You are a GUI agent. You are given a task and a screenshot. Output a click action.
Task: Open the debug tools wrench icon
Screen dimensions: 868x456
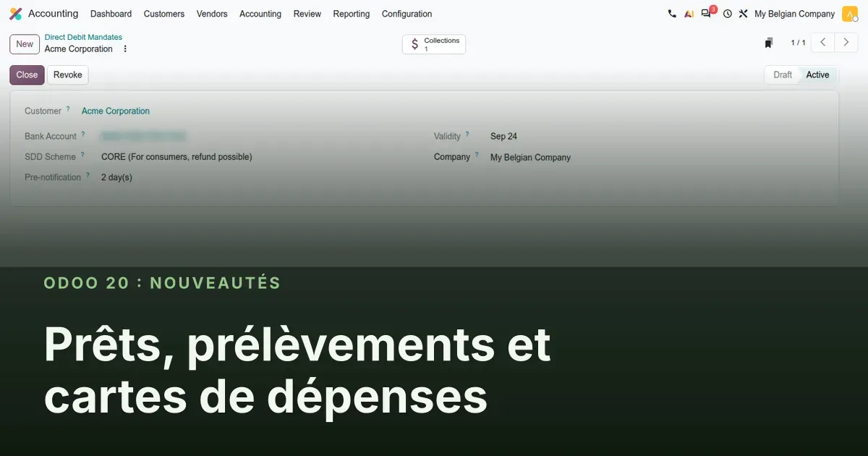[x=743, y=14]
